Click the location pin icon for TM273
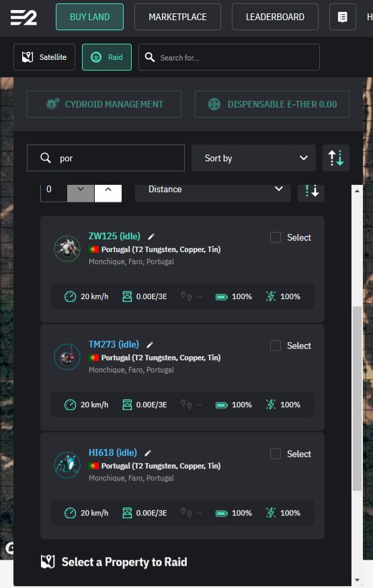This screenshot has height=588, width=373. pos(186,405)
